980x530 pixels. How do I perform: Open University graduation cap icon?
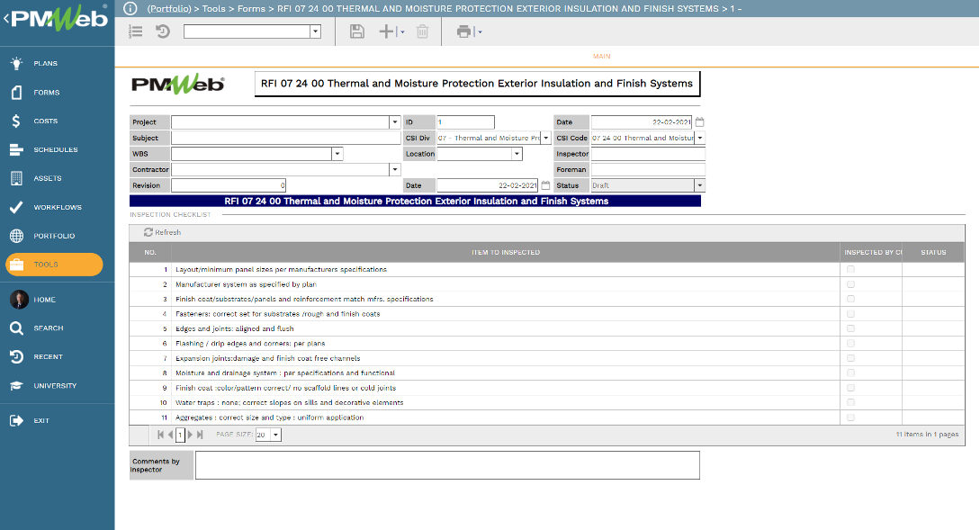pos(17,386)
